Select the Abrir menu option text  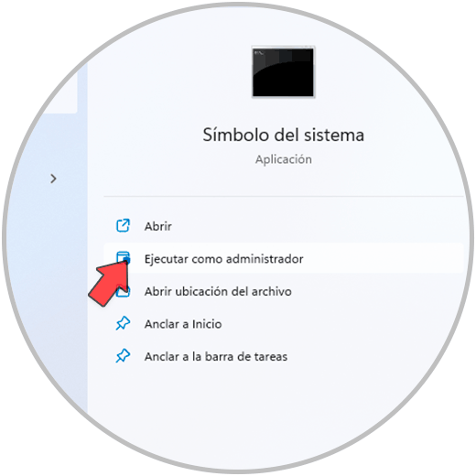pos(158,226)
